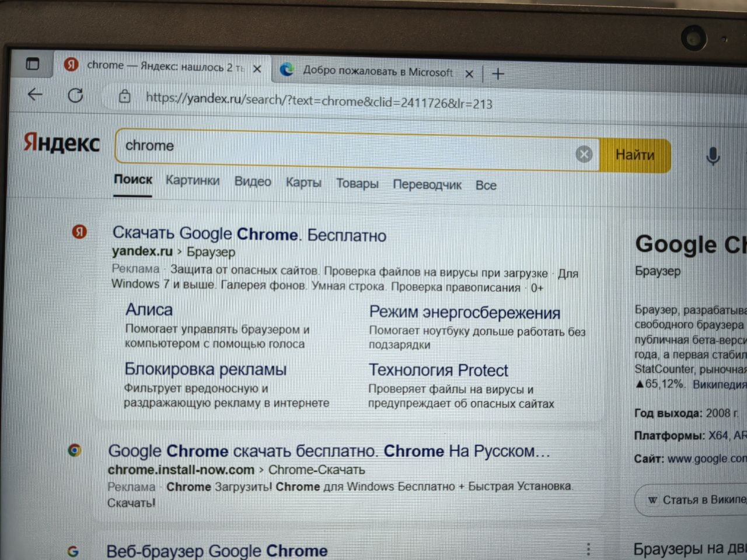Open the Картинки category
747x560 pixels.
pos(193,180)
